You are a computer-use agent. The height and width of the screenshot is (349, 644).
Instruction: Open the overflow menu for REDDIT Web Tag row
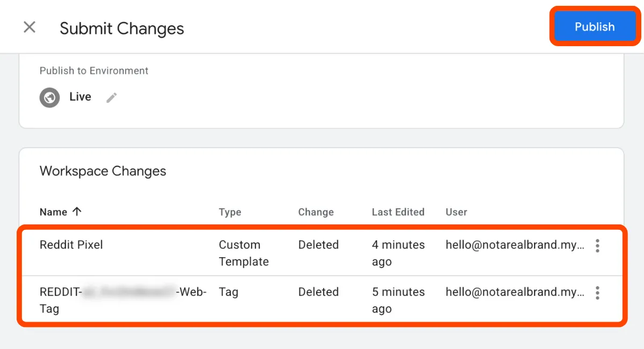tap(597, 293)
